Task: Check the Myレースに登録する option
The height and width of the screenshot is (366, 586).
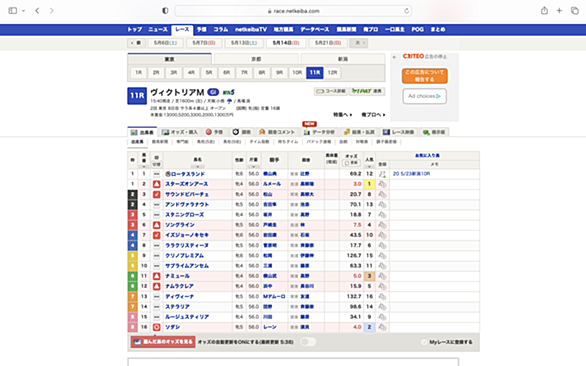Action: pos(447,342)
